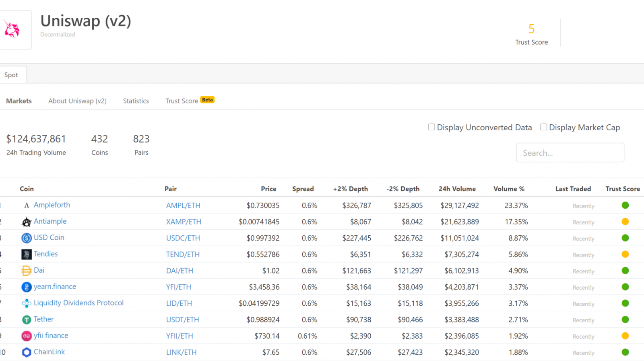The image size is (644, 362).
Task: Open the About Uniswap (v2) tab
Action: (77, 101)
